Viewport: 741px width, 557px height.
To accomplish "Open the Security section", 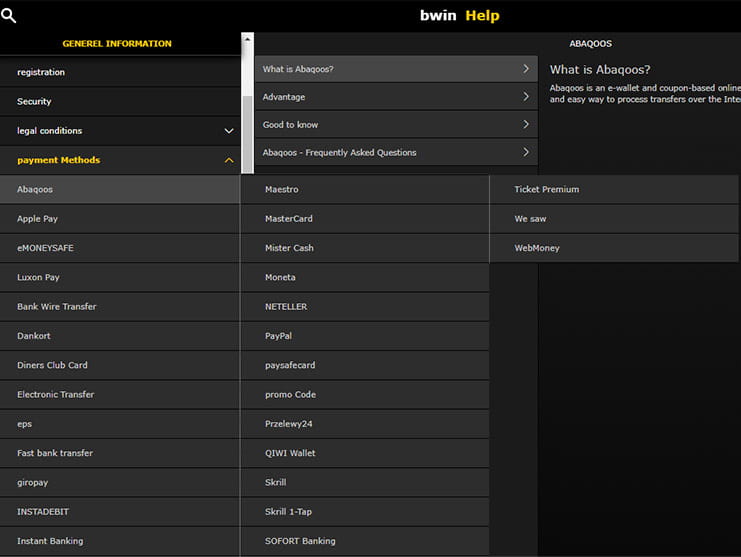I will pyautogui.click(x=120, y=101).
